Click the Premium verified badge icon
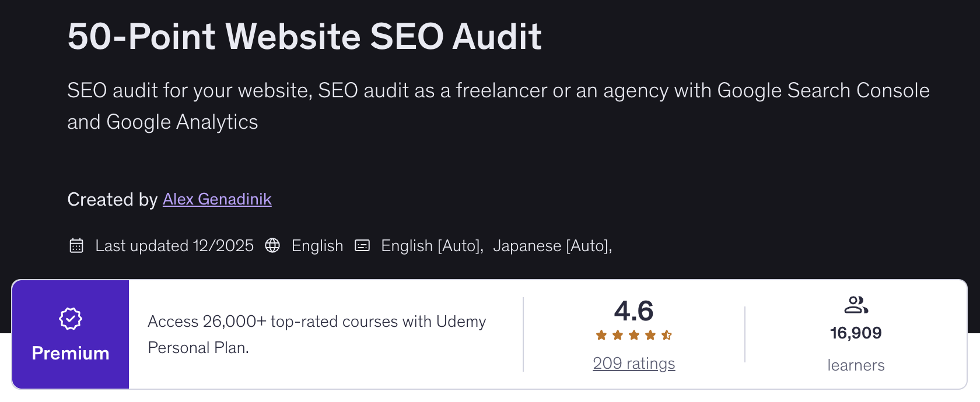Viewport: 980px width, 402px height. [x=71, y=319]
